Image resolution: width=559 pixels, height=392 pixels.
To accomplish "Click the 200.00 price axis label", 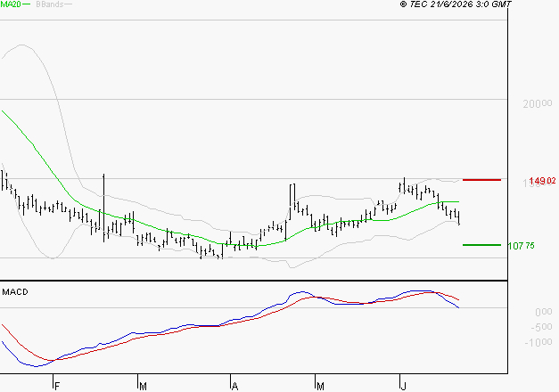I will click(538, 103).
